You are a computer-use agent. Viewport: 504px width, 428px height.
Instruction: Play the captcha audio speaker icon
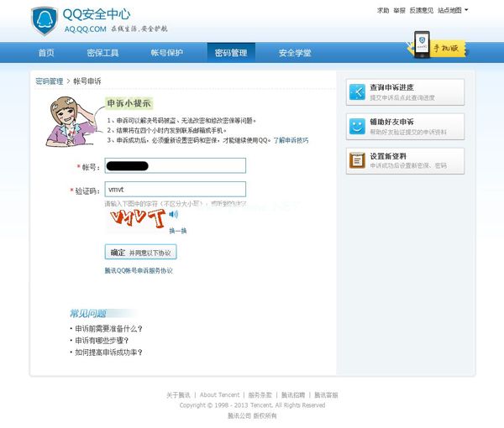coord(174,214)
